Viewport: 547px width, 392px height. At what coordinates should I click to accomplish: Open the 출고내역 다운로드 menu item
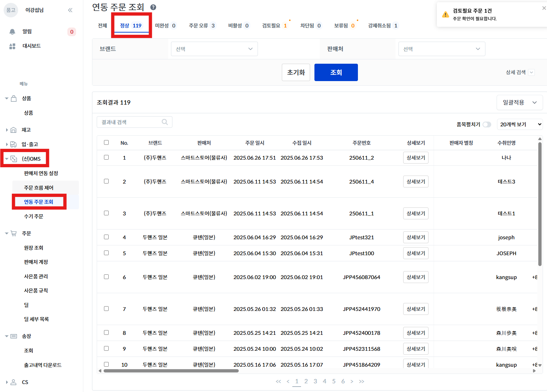[x=43, y=365]
